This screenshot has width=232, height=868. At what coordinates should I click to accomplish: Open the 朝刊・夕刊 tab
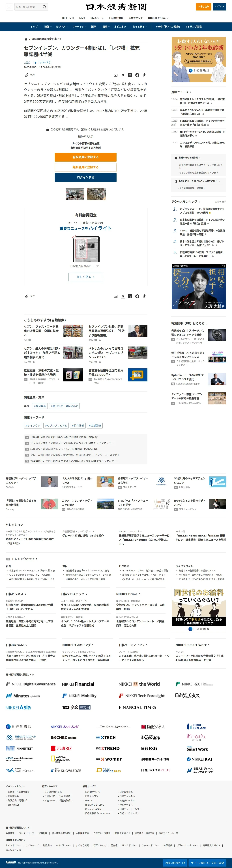point(68,18)
